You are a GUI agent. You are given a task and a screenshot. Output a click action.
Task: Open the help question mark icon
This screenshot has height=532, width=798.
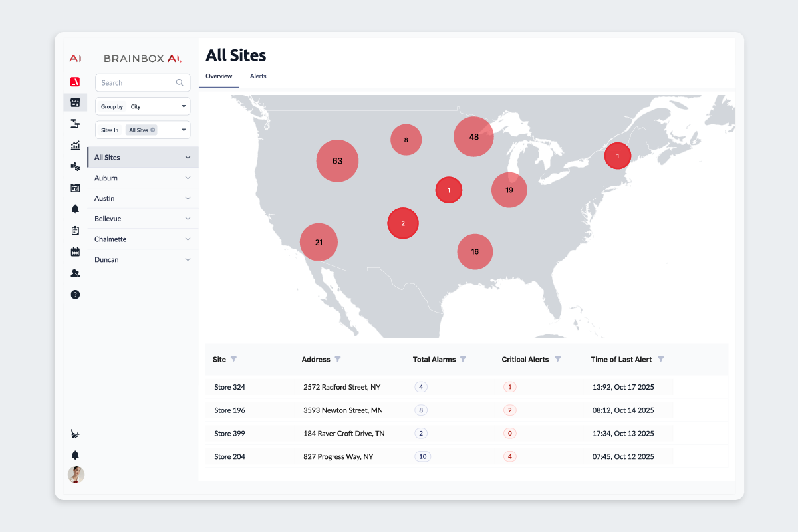[x=75, y=294]
